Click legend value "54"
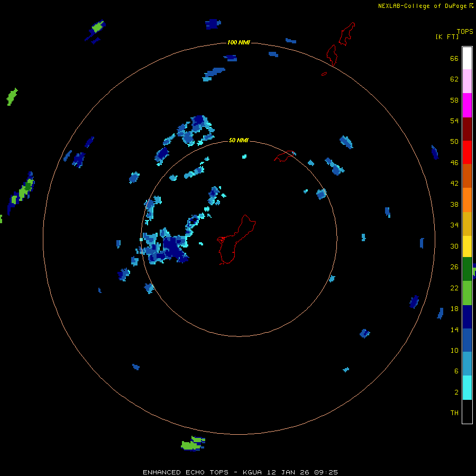Image resolution: width=476 pixels, height=476 pixels. (x=454, y=121)
